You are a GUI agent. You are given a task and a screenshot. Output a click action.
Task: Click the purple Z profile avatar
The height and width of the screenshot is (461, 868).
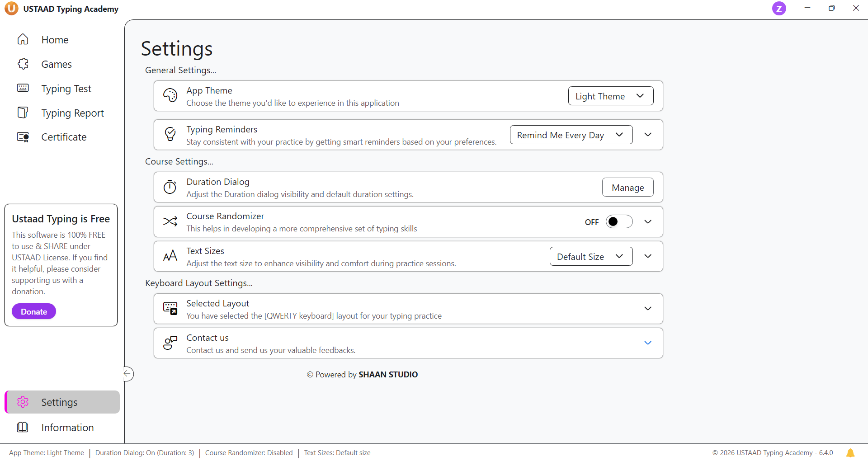tap(778, 9)
